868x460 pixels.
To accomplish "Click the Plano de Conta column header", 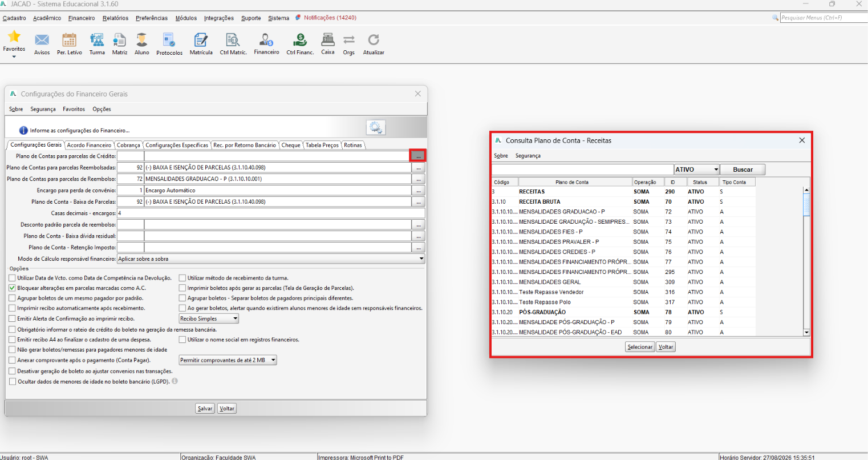I will click(575, 182).
